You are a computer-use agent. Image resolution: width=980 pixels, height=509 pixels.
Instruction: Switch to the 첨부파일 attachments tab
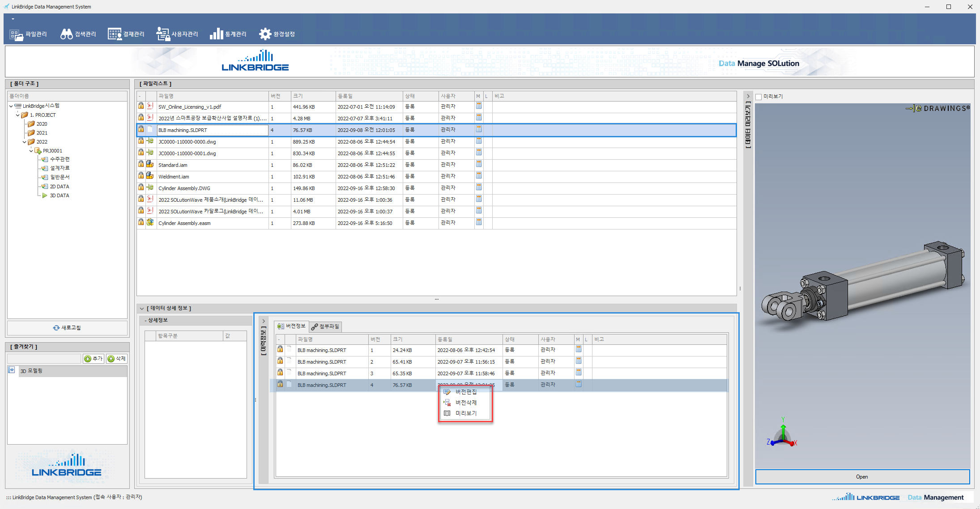point(326,327)
